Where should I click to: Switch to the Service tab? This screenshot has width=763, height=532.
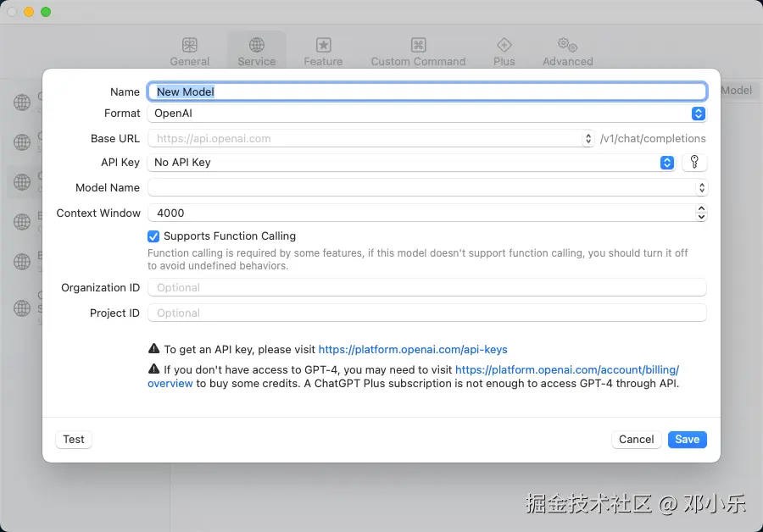coord(256,52)
